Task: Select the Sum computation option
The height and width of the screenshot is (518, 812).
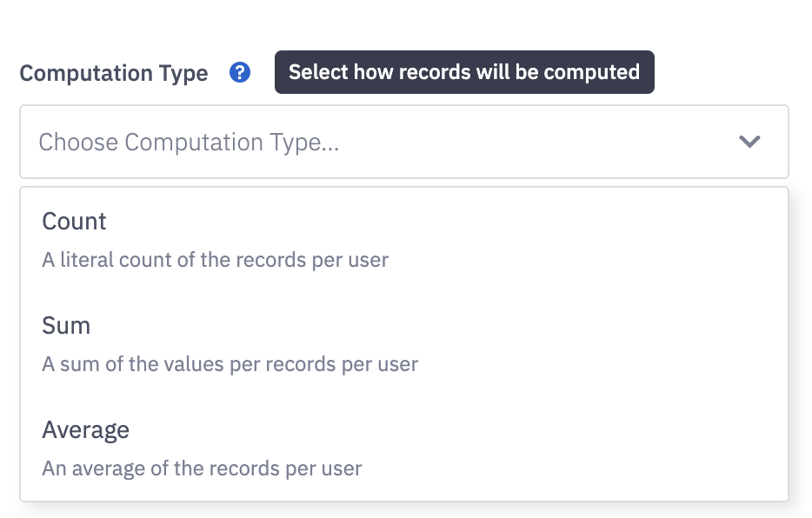Action: pos(403,343)
